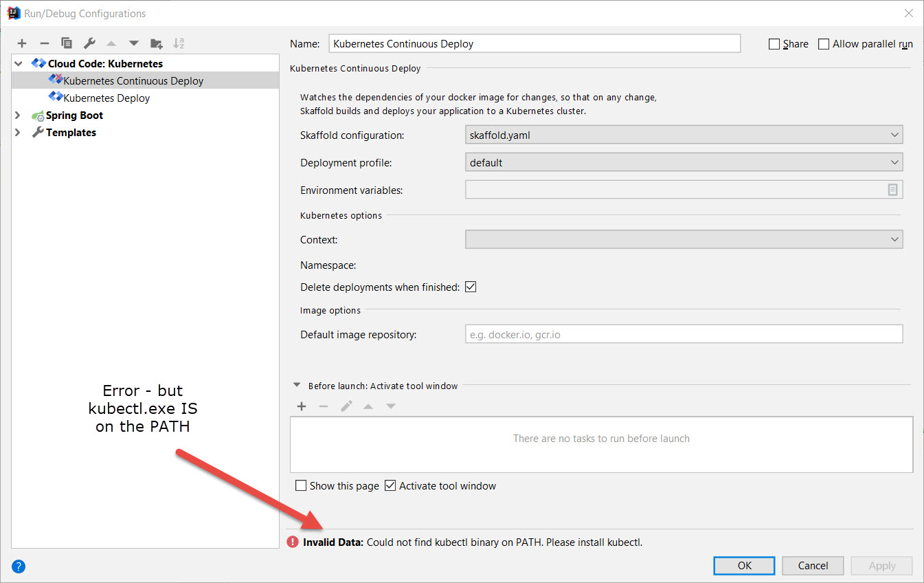Viewport: 924px width, 583px height.
Task: Open Skaffold configuration dropdown
Action: [x=684, y=135]
